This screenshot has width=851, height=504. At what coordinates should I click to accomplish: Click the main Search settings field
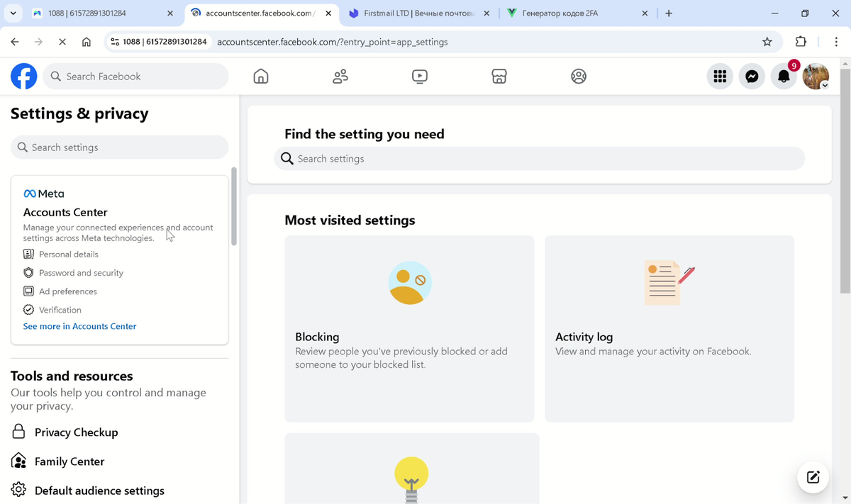tap(540, 159)
